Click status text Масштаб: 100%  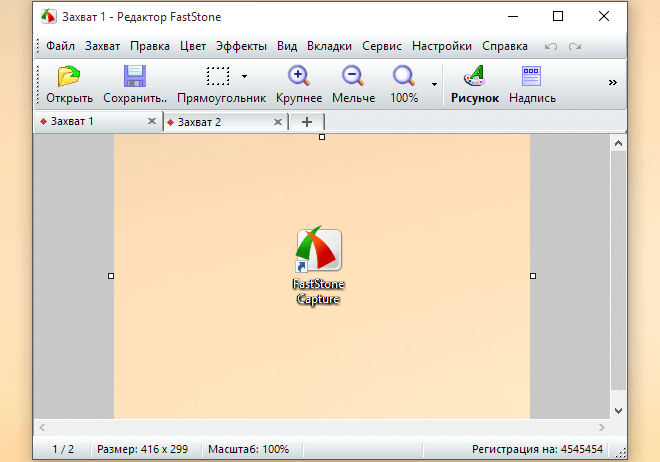pos(248,449)
